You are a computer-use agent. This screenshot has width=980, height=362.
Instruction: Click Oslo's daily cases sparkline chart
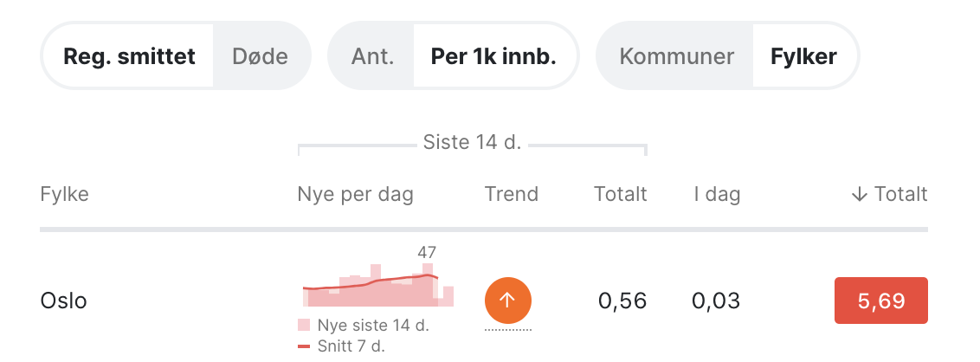tap(378, 286)
